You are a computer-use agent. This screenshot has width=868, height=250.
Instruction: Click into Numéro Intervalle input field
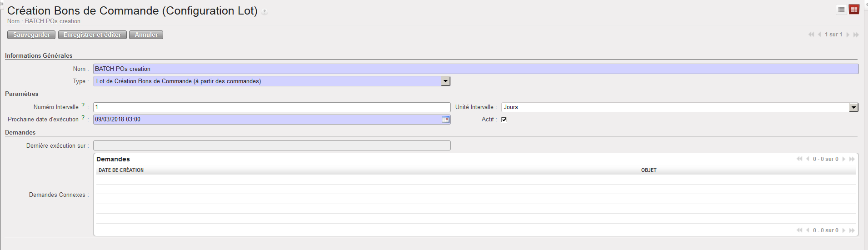[271, 107]
